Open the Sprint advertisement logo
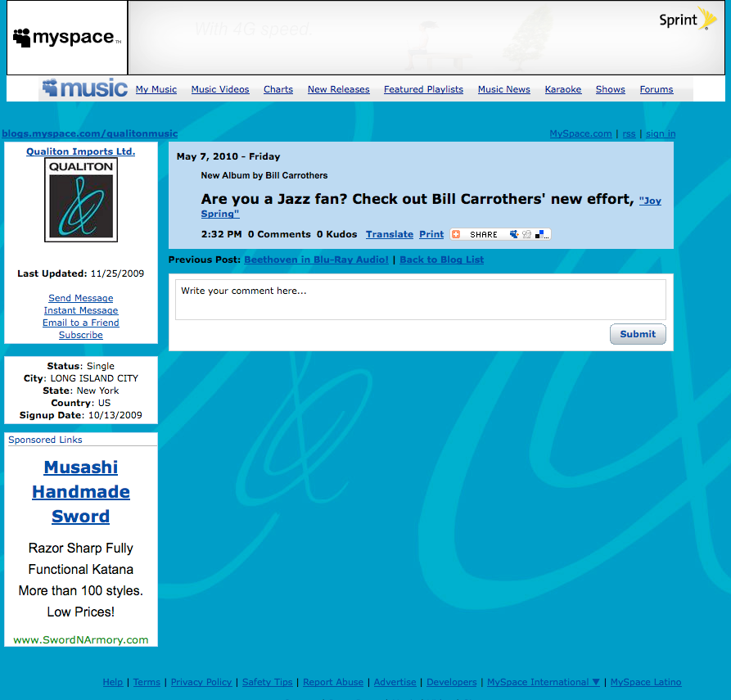Viewport: 731px width, 700px height. pyautogui.click(x=687, y=20)
